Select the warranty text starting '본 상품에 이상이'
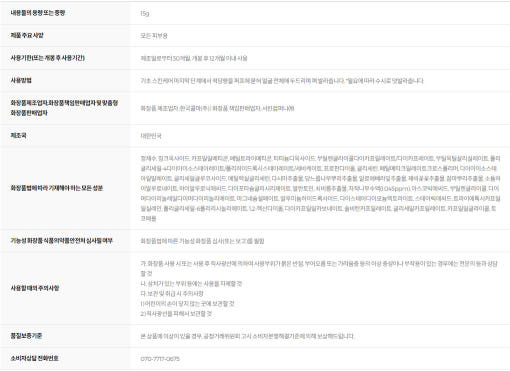The height and width of the screenshot is (371, 510). click(247, 336)
